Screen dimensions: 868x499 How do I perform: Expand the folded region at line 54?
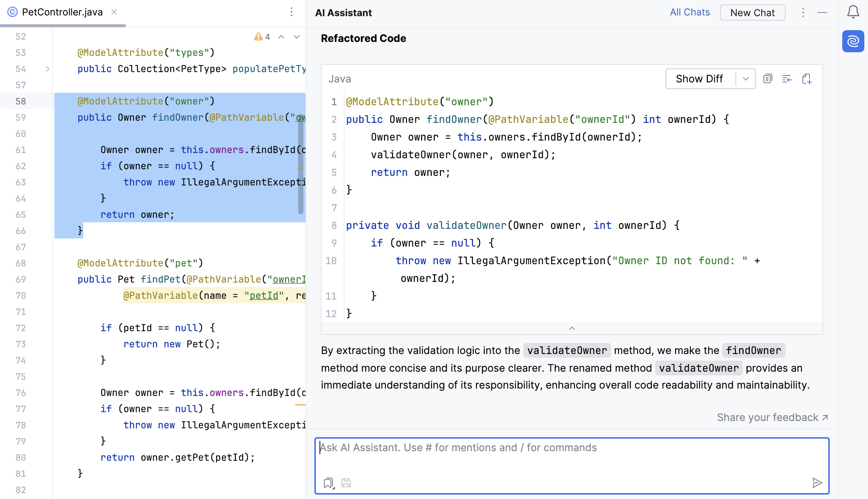point(47,68)
